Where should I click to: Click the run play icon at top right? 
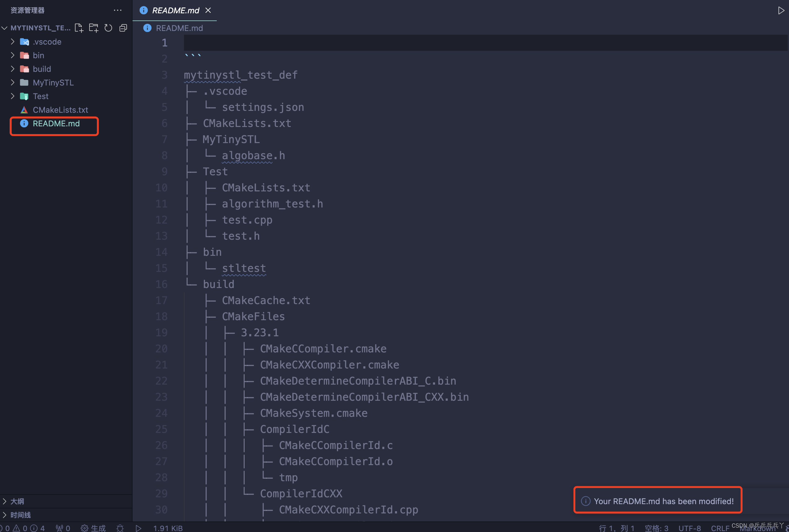[x=781, y=11]
